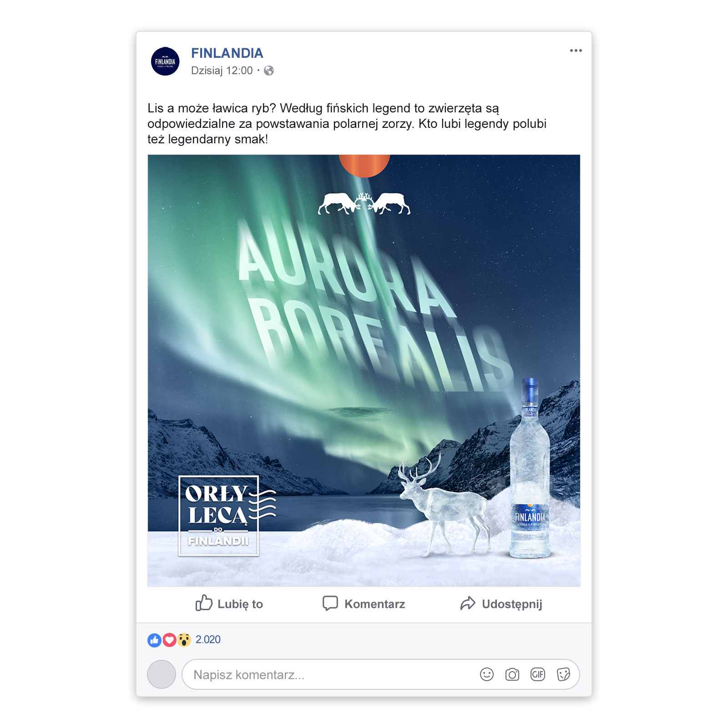Open the FINLANDIA page name link
The image size is (728, 728).
[227, 53]
